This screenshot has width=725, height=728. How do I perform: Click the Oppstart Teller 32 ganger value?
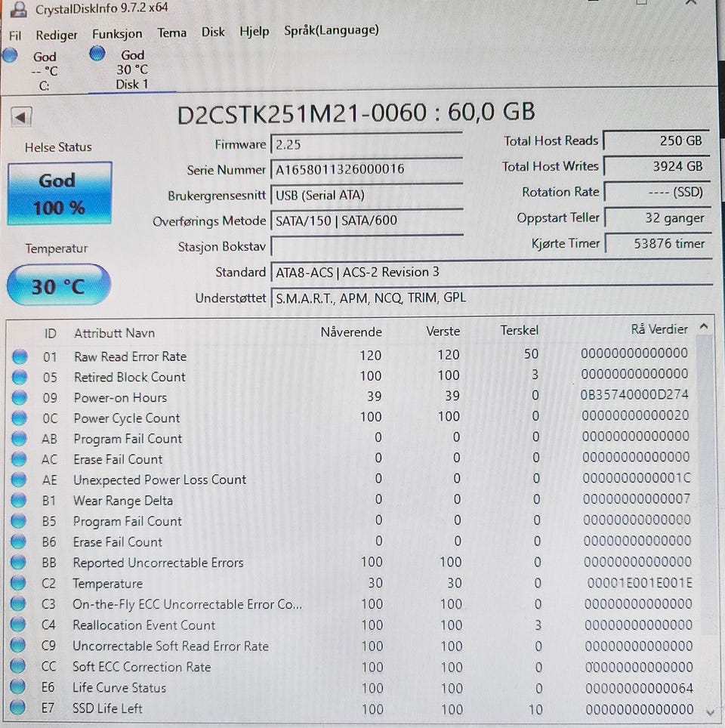click(x=658, y=217)
